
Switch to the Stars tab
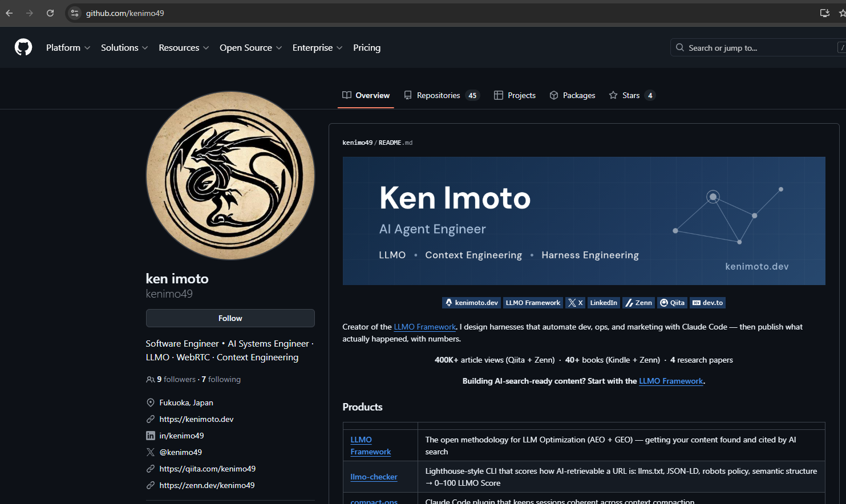[632, 95]
